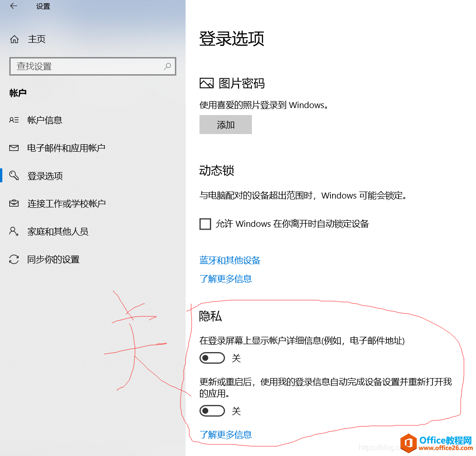Turn on 在登录屏幕上显示帐户详细信息 toggle
This screenshot has width=476, height=456.
212,358
